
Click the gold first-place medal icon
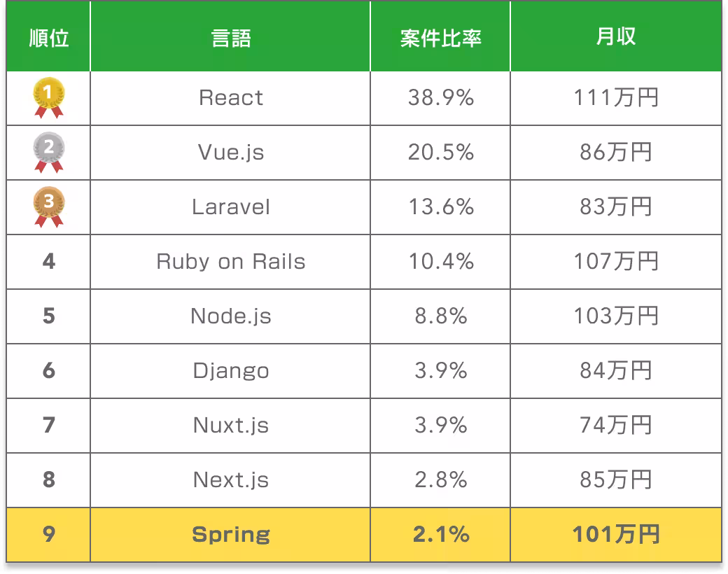point(48,98)
